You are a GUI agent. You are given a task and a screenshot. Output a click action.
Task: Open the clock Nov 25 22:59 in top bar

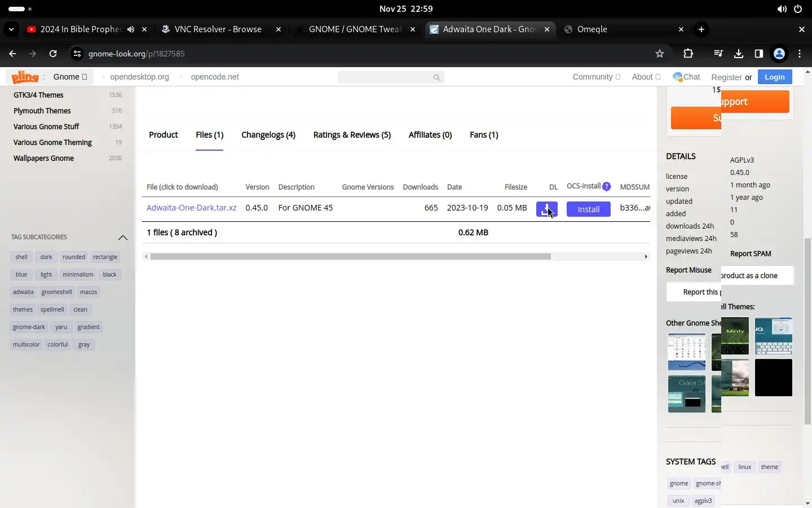(406, 9)
